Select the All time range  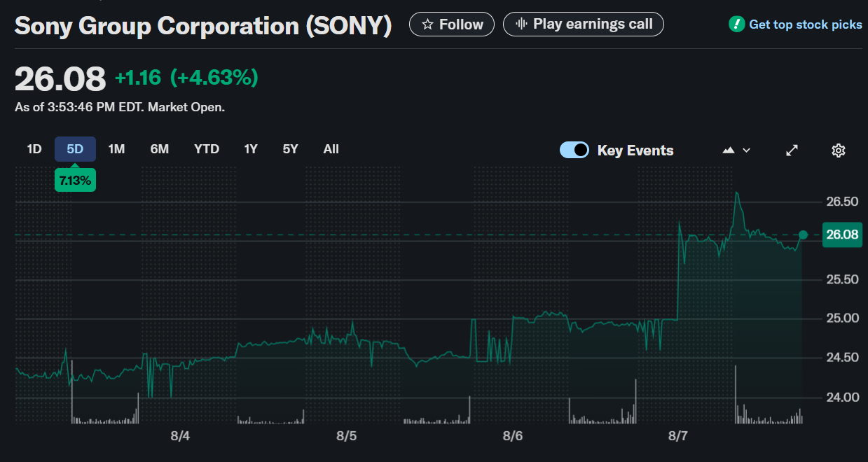[x=331, y=149]
